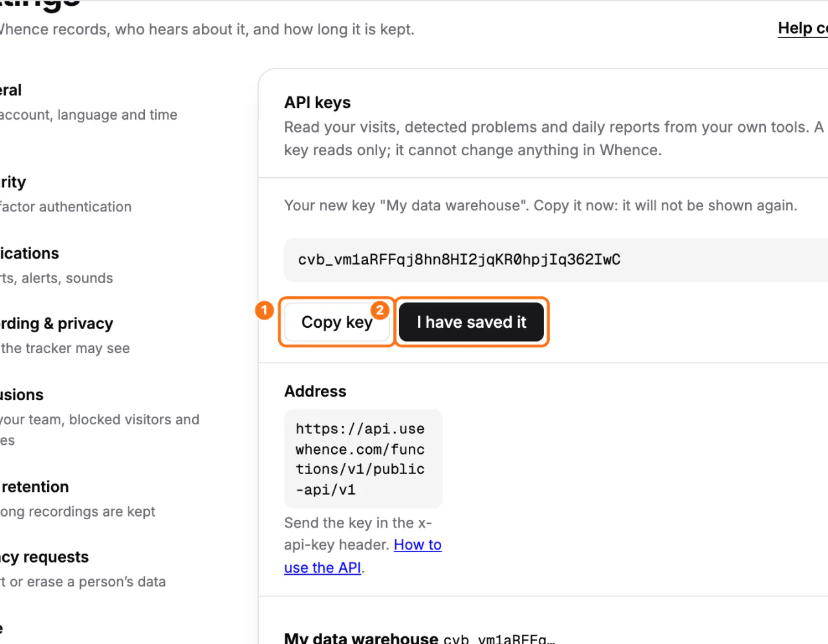Click the "Copy it now" notice text
Viewport: 828px width, 644px height.
pos(541,206)
